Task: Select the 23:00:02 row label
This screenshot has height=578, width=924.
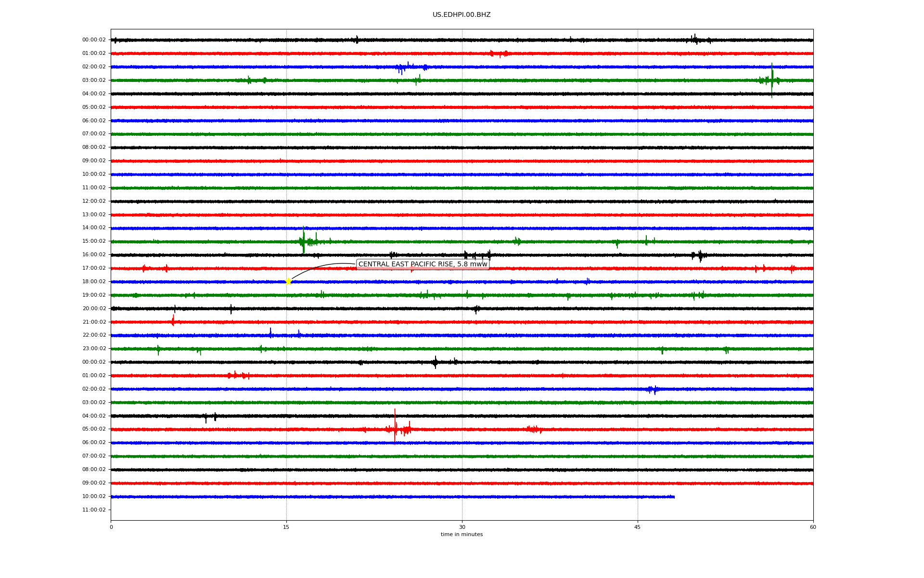Action: (x=94, y=348)
